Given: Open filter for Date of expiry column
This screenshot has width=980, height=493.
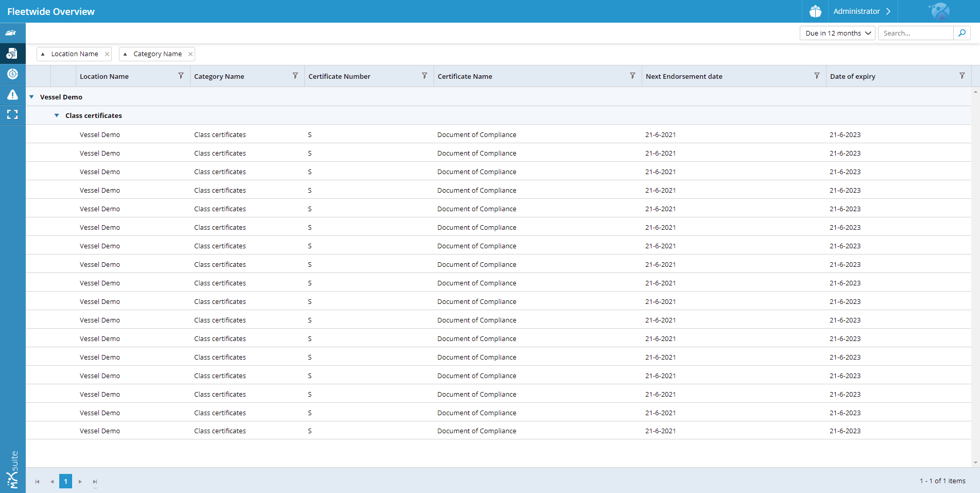Looking at the screenshot, I should [x=961, y=76].
